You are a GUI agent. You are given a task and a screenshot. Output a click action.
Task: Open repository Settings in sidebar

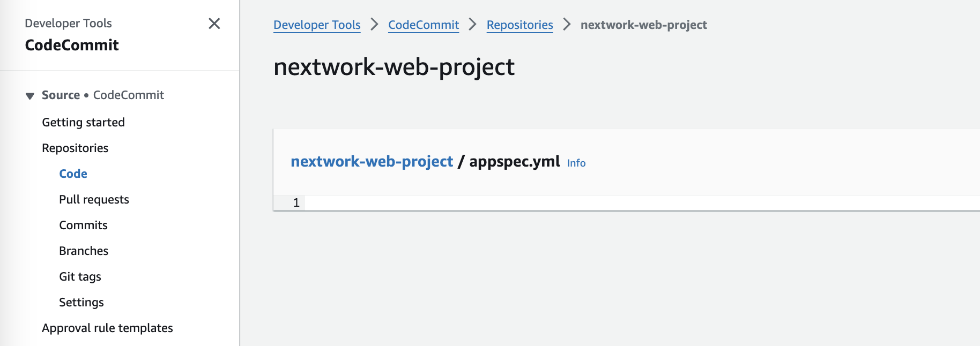[81, 302]
